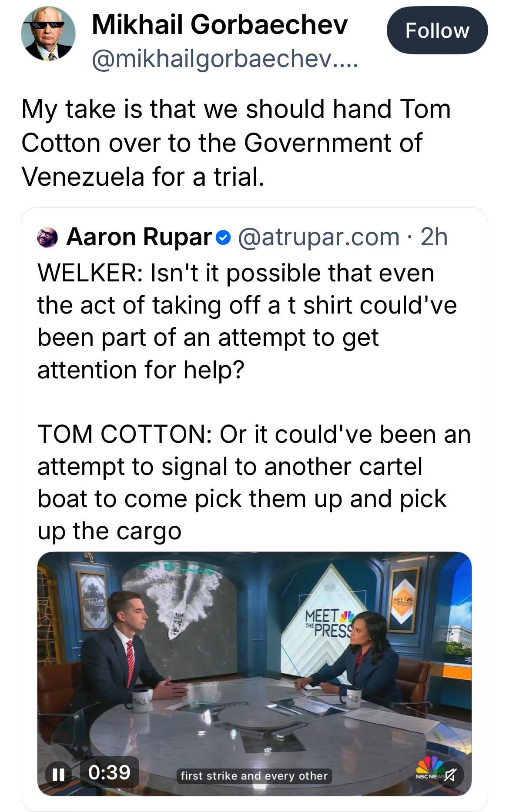509x812 pixels.
Task: Open the main post text about Tom Cotton
Action: (x=236, y=143)
